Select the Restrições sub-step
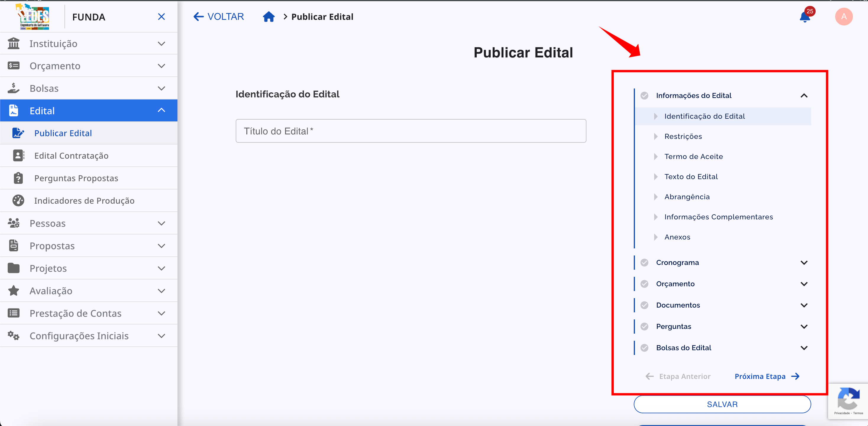Image resolution: width=868 pixels, height=426 pixels. click(x=683, y=136)
